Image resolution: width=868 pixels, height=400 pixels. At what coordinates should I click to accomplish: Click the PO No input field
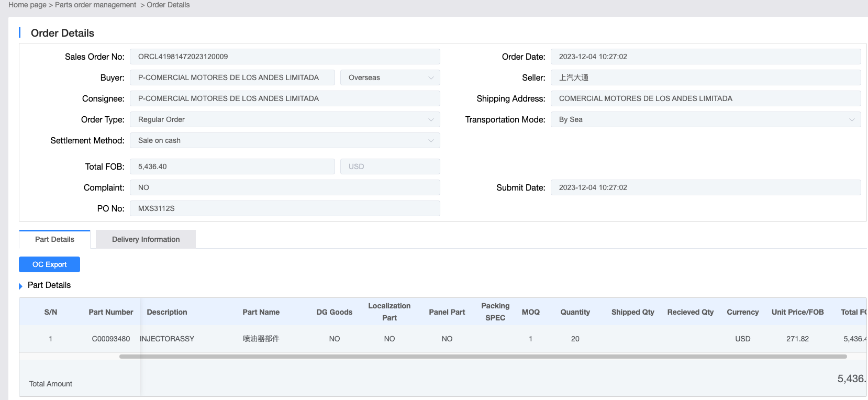pos(284,208)
